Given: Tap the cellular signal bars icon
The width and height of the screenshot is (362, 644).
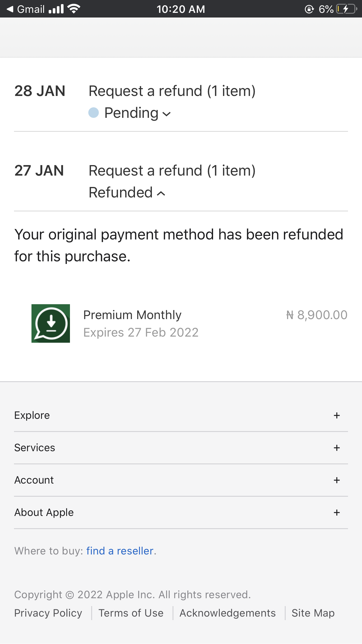Looking at the screenshot, I should (x=56, y=9).
